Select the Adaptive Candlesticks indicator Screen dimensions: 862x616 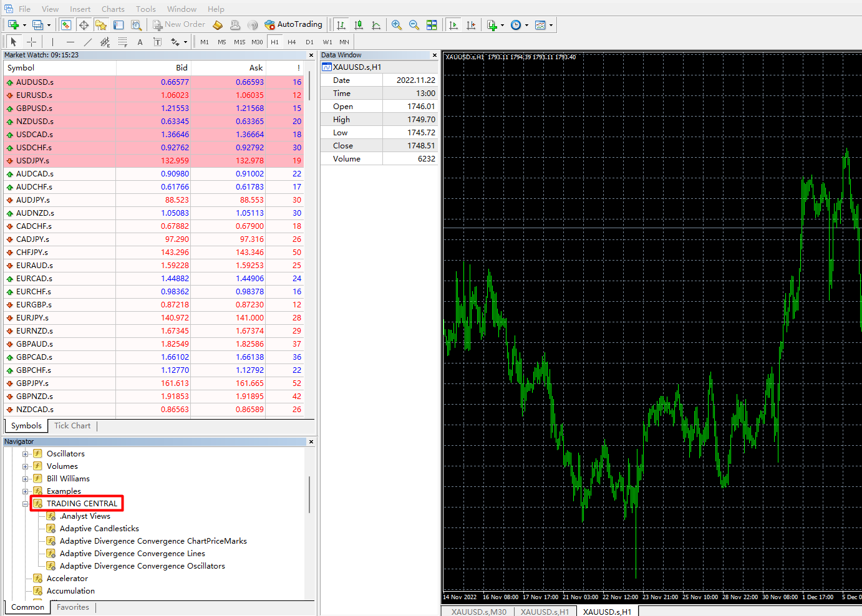[99, 529]
